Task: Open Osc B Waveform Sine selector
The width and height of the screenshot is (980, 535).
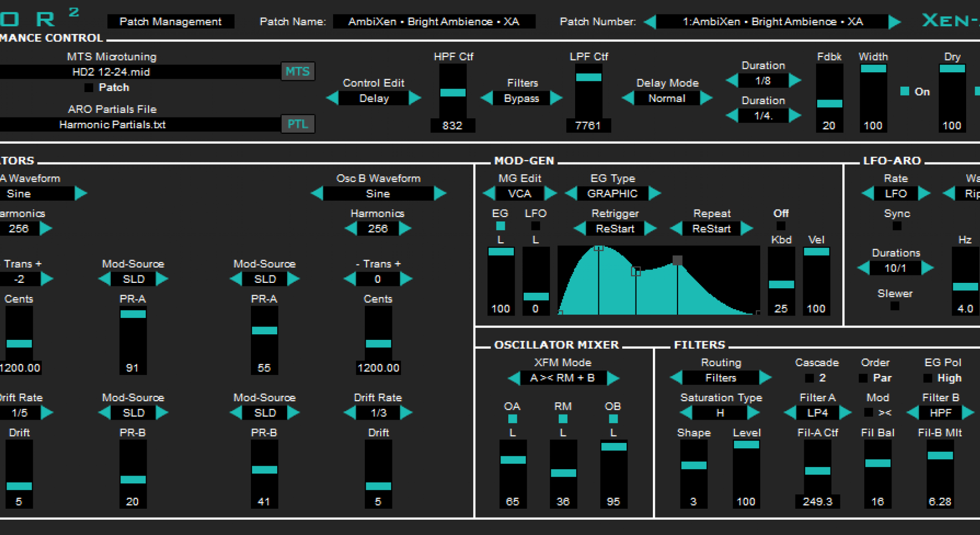Action: pyautogui.click(x=378, y=193)
